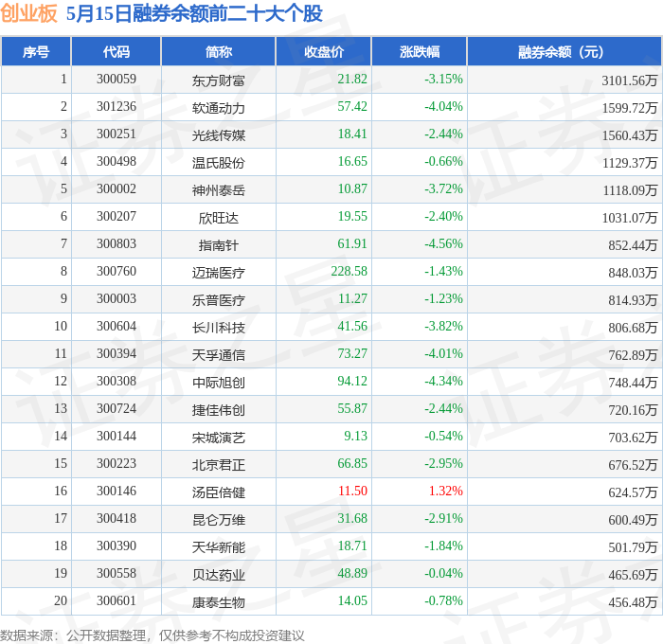Select the stock name 温氏股份
This screenshot has width=663, height=644.
[x=219, y=163]
